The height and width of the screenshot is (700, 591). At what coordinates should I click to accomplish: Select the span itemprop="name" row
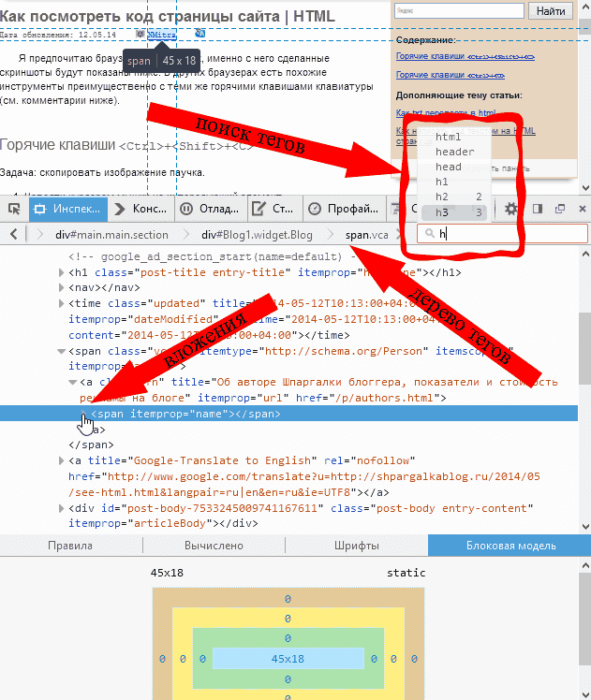(x=288, y=414)
